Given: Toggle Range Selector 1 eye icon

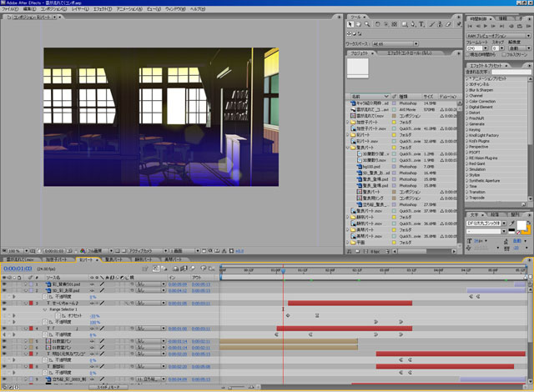Looking at the screenshot, I should [x=4, y=309].
